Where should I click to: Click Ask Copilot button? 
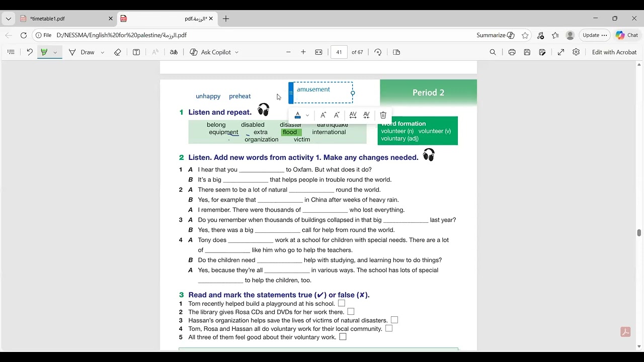(210, 52)
